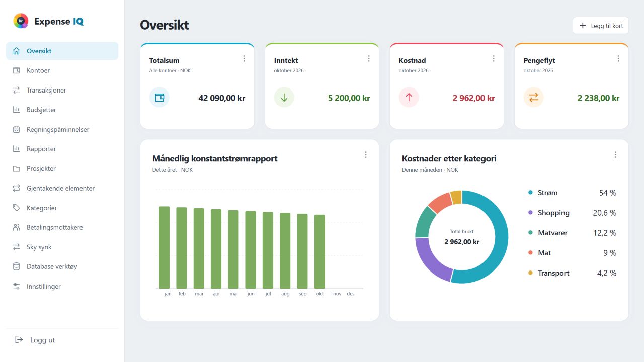
Task: Click the Transport 4,2 % legend entry
Action: click(572, 273)
